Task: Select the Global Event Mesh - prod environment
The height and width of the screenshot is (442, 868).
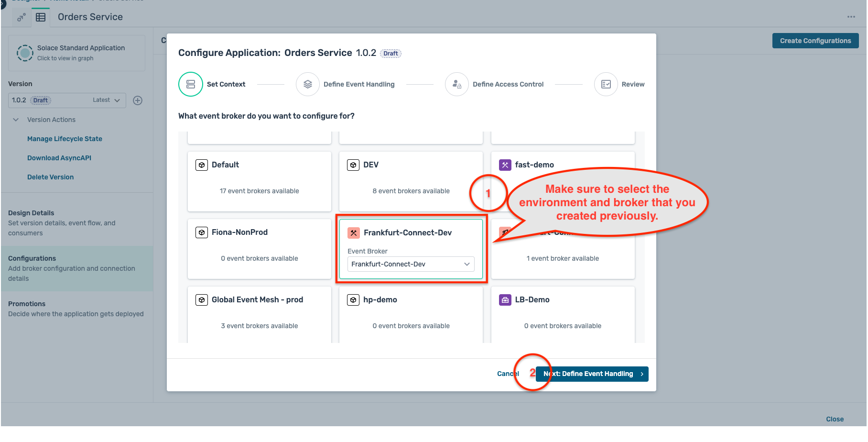Action: click(259, 313)
